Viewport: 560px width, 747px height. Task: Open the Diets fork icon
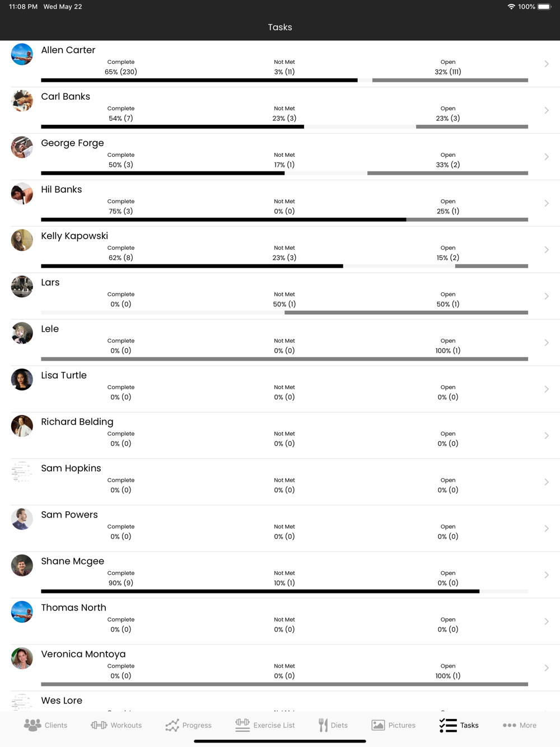pyautogui.click(x=323, y=725)
